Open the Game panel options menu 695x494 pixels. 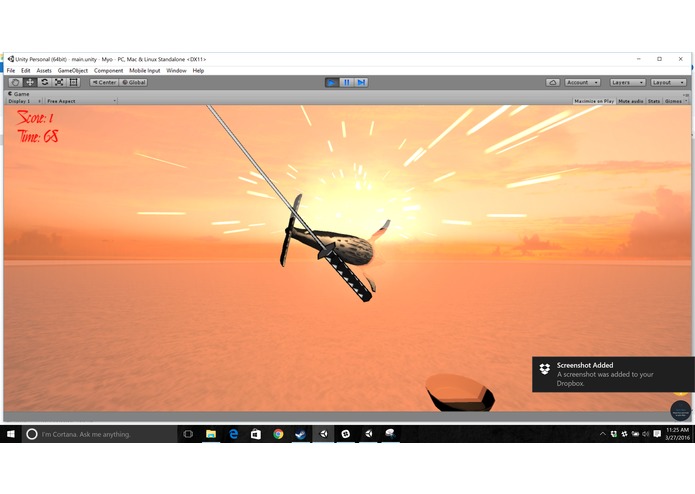pos(686,94)
